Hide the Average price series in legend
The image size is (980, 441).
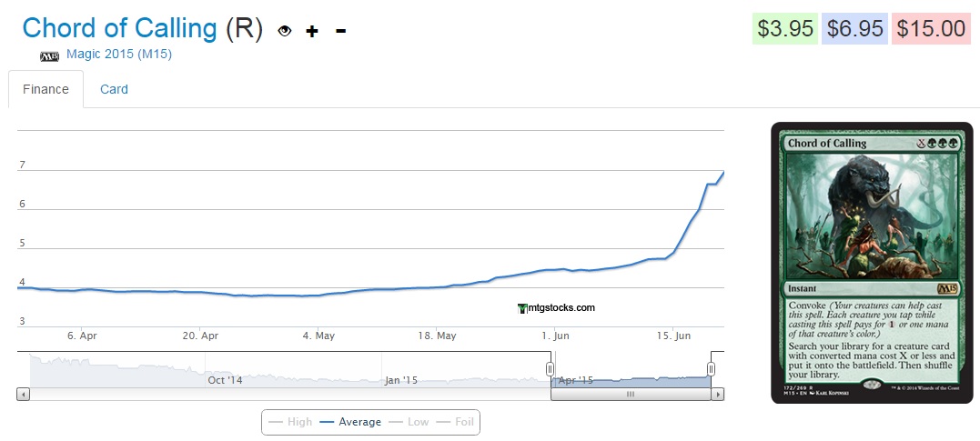[350, 422]
